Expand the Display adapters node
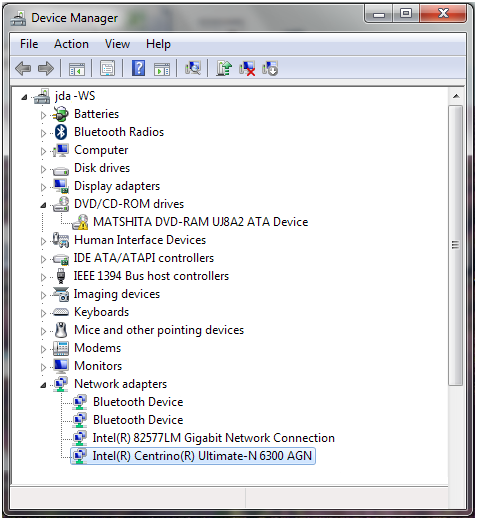Viewport: 477px width, 520px height. point(43,187)
